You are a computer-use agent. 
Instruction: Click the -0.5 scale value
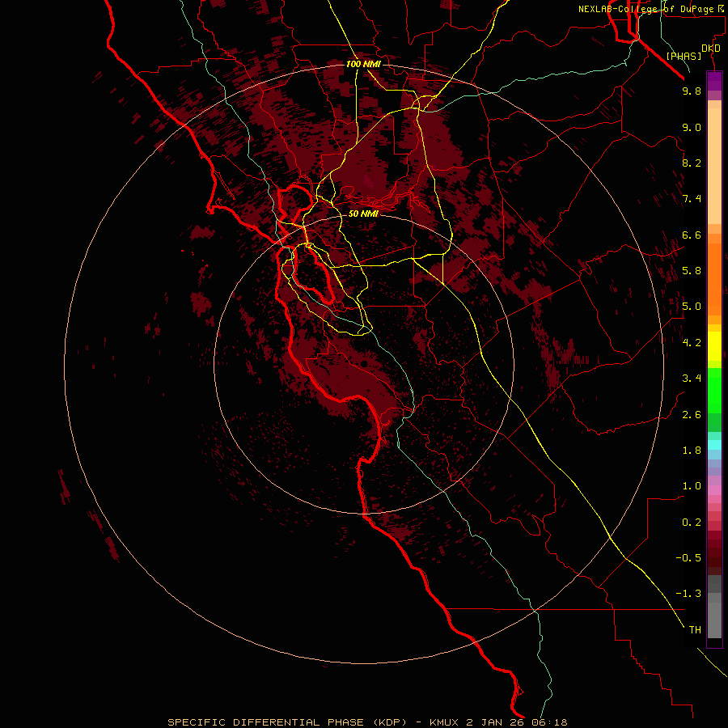(688, 558)
